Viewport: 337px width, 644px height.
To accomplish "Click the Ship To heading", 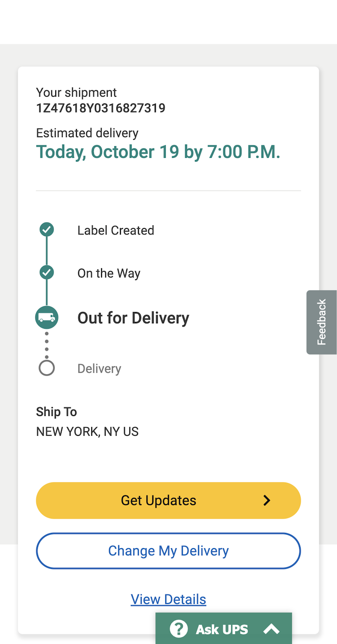I will point(57,412).
